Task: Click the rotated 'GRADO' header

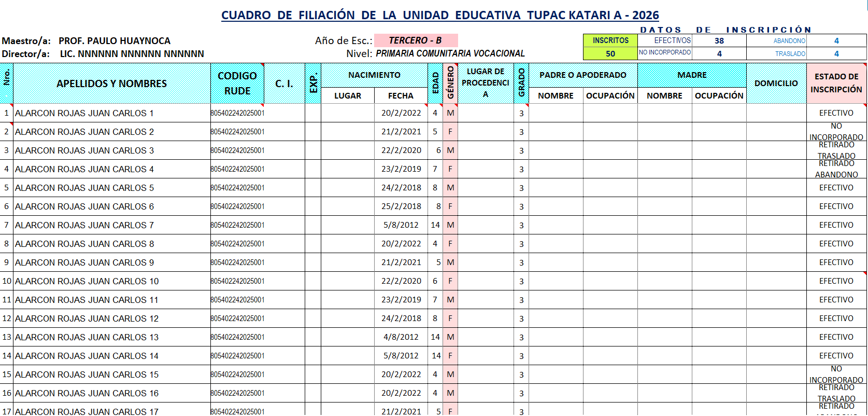Action: point(521,84)
